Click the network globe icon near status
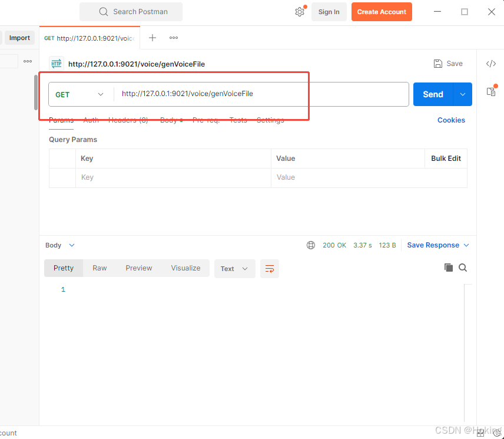The image size is (504, 439). click(311, 245)
